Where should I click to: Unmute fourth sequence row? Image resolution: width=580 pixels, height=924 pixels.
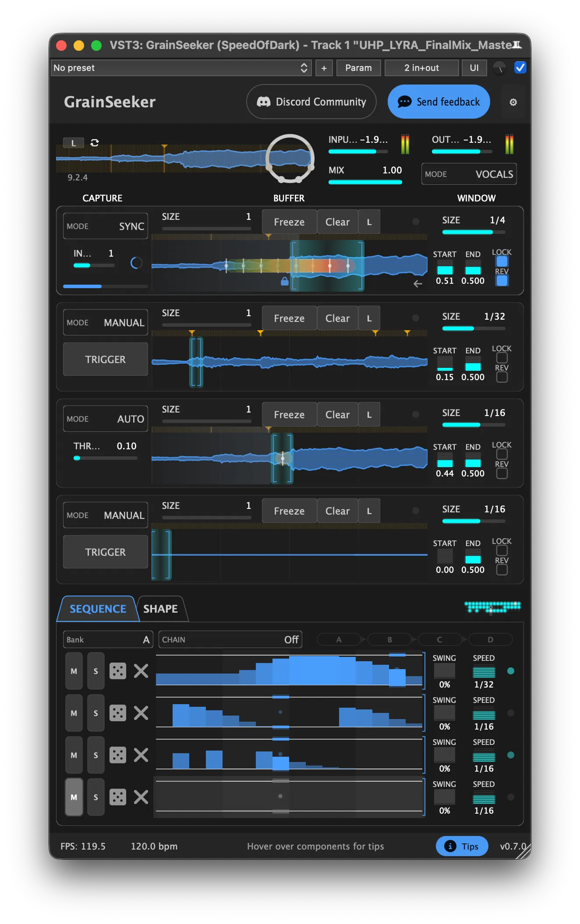click(74, 797)
